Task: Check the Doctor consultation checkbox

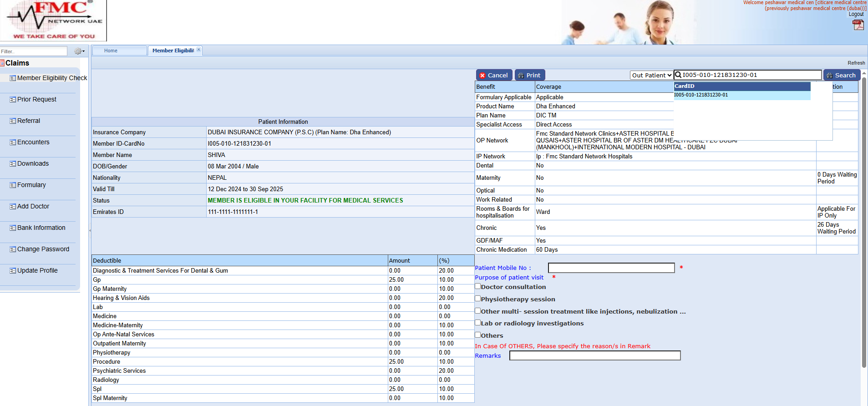Action: pos(478,286)
